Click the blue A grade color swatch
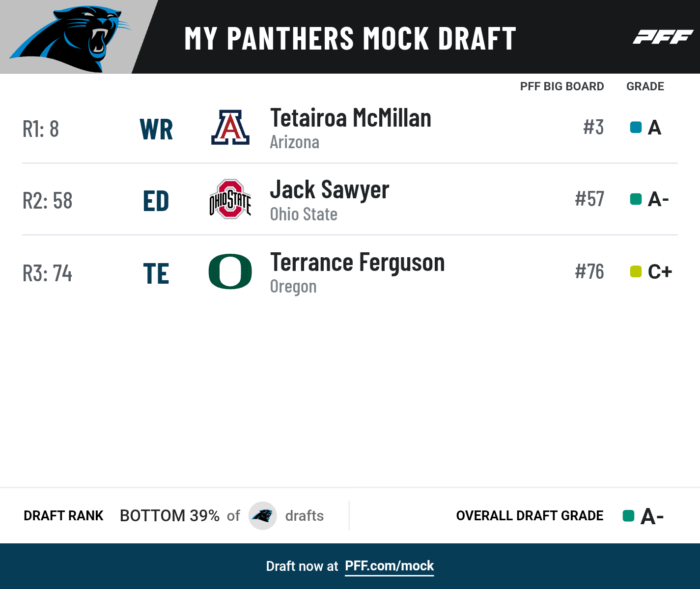This screenshot has height=589, width=700. (636, 128)
